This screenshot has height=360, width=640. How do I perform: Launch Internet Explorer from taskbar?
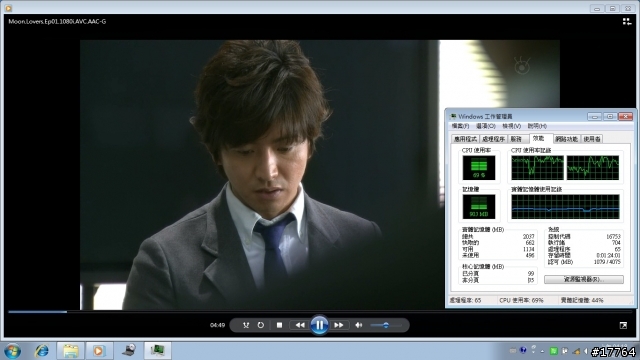tap(42, 351)
